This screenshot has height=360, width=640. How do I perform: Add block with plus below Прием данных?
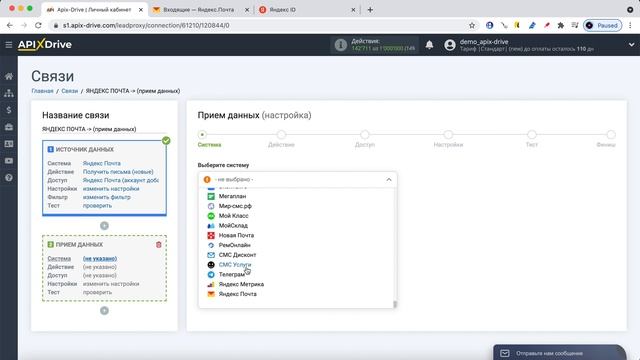click(x=104, y=311)
